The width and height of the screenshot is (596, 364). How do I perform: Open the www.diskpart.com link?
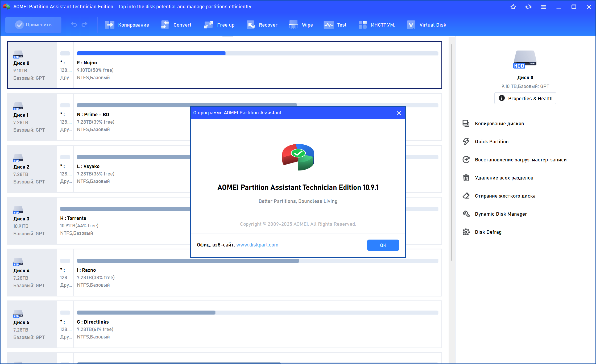point(257,245)
